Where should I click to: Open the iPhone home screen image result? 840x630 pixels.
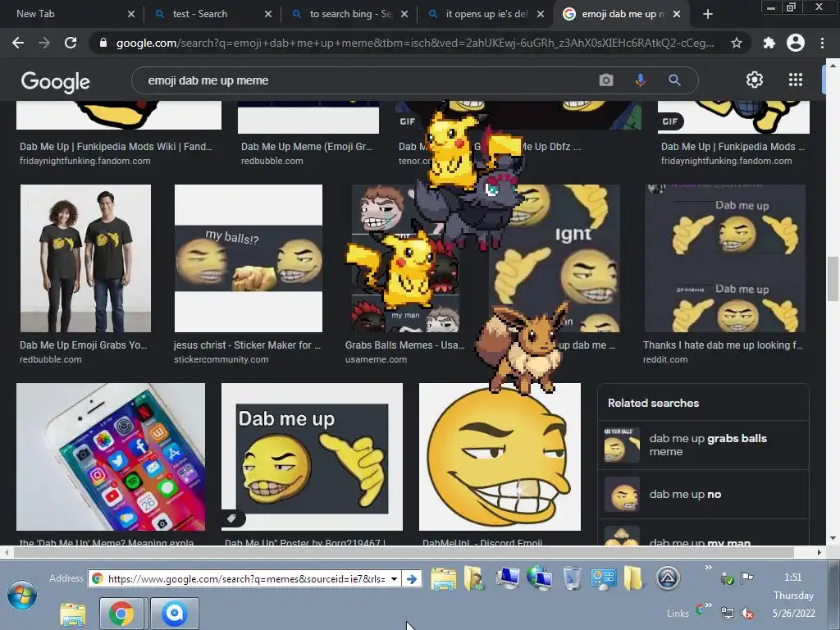point(111,456)
